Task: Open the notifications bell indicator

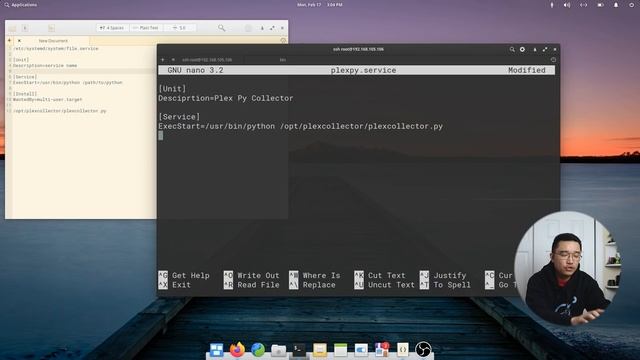Action: pos(616,5)
